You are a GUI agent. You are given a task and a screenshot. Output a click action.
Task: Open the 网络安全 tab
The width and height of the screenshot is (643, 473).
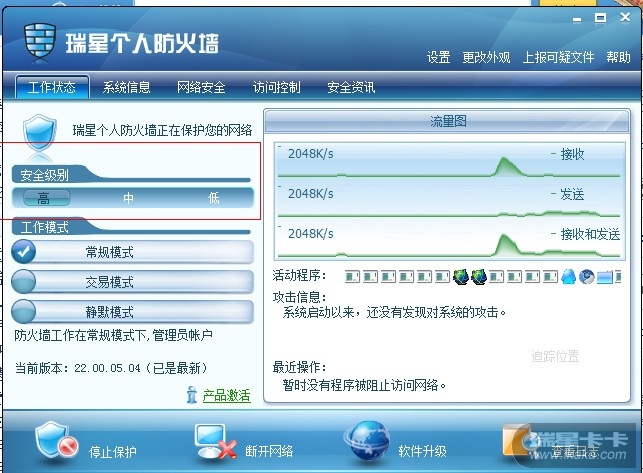(x=201, y=87)
